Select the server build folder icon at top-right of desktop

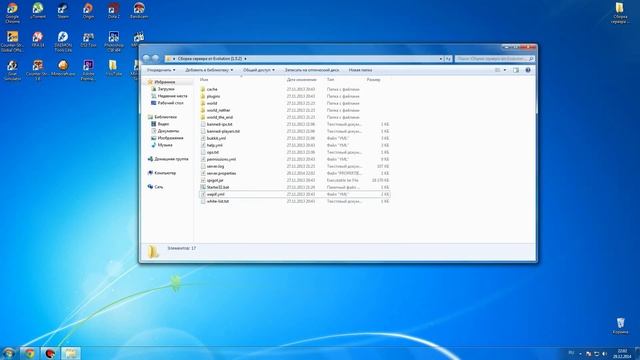(620, 13)
